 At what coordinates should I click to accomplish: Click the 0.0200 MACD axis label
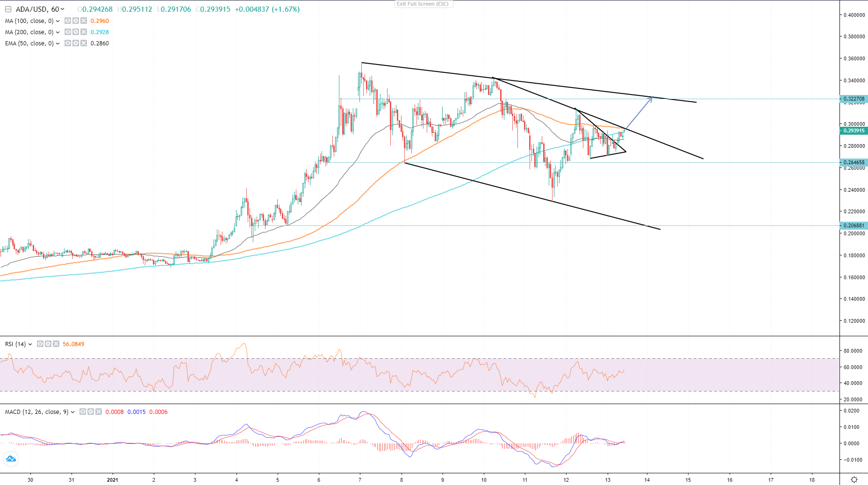852,411
